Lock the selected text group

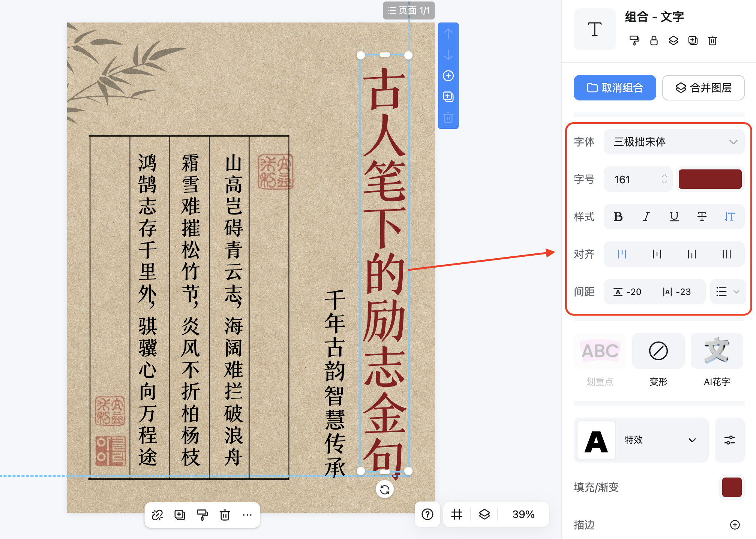pos(654,41)
